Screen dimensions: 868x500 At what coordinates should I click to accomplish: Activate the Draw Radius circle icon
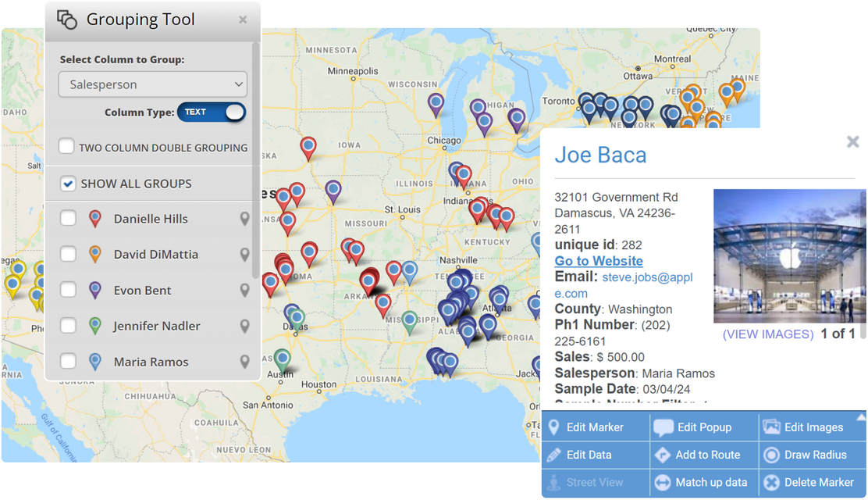click(x=773, y=455)
